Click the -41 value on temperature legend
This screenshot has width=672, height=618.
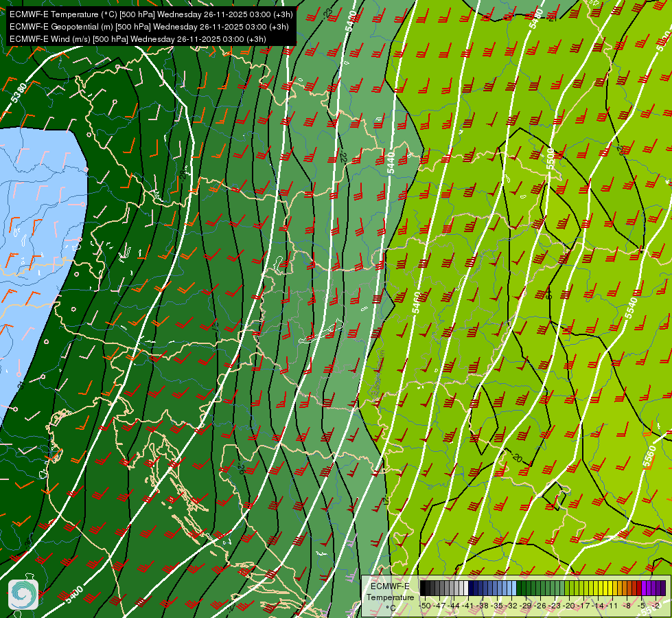(468, 606)
